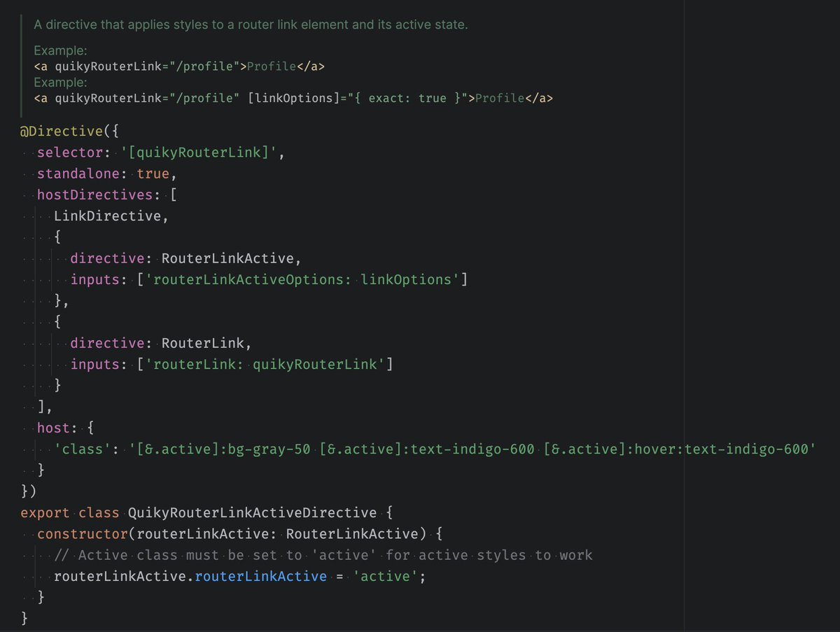Click the RouterLinkActive constructor parameter type

[353, 534]
